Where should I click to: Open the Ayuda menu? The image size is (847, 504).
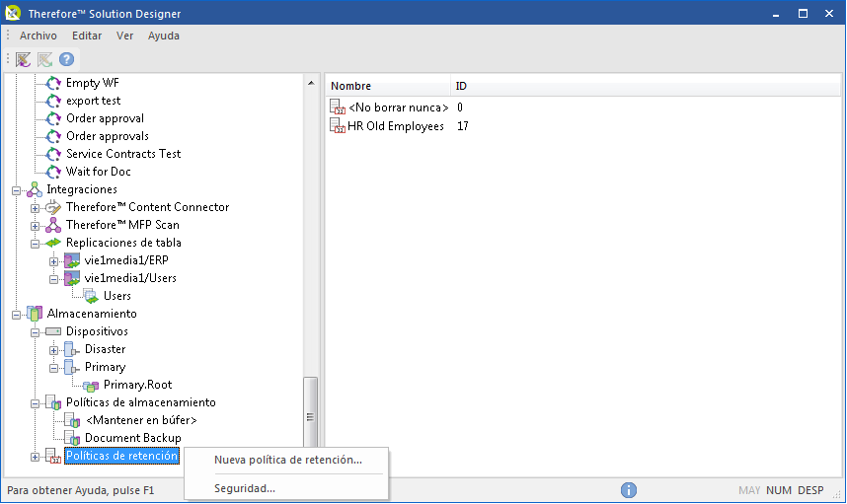click(164, 36)
